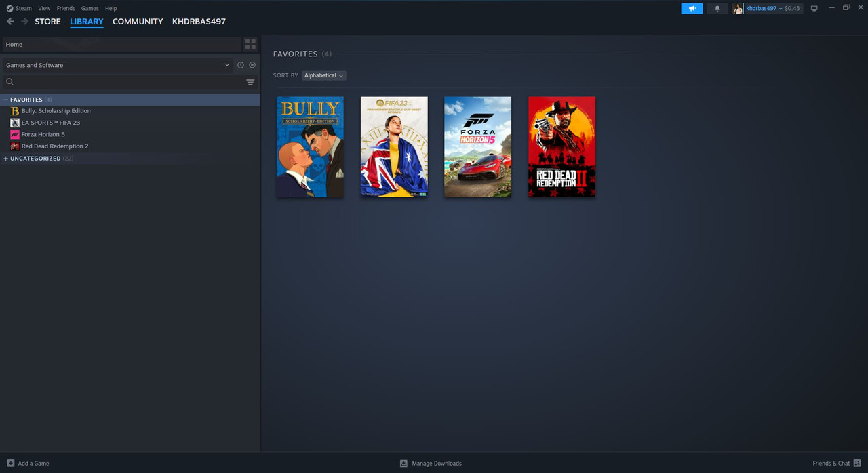This screenshot has width=868, height=473.
Task: Click the library search field
Action: click(x=129, y=82)
